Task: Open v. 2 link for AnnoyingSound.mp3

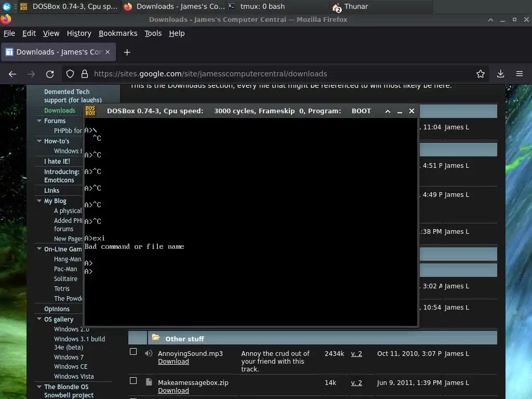Action: 356,353
